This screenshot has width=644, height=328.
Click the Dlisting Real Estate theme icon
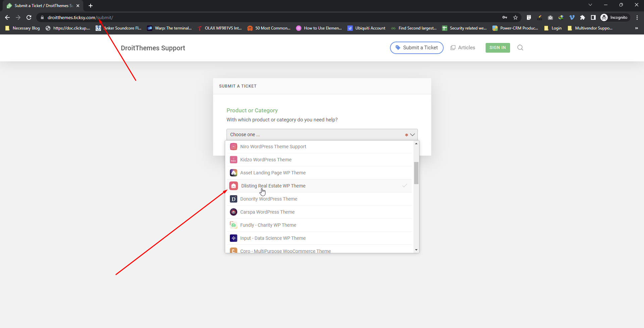[x=234, y=186]
